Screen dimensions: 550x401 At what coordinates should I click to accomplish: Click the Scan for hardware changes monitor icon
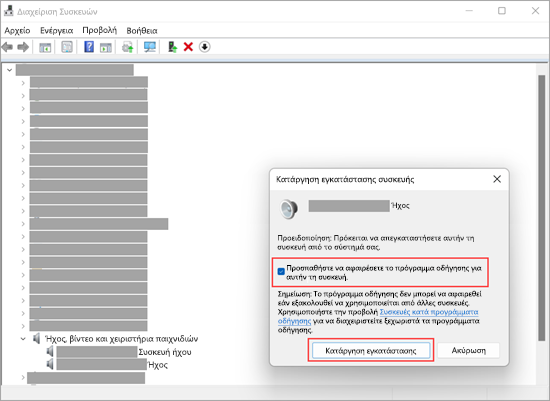pyautogui.click(x=150, y=47)
